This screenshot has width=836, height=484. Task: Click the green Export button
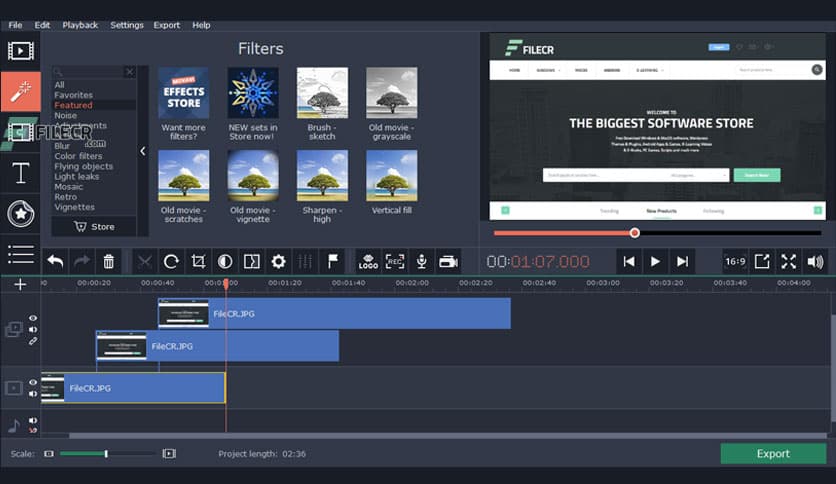click(x=773, y=454)
